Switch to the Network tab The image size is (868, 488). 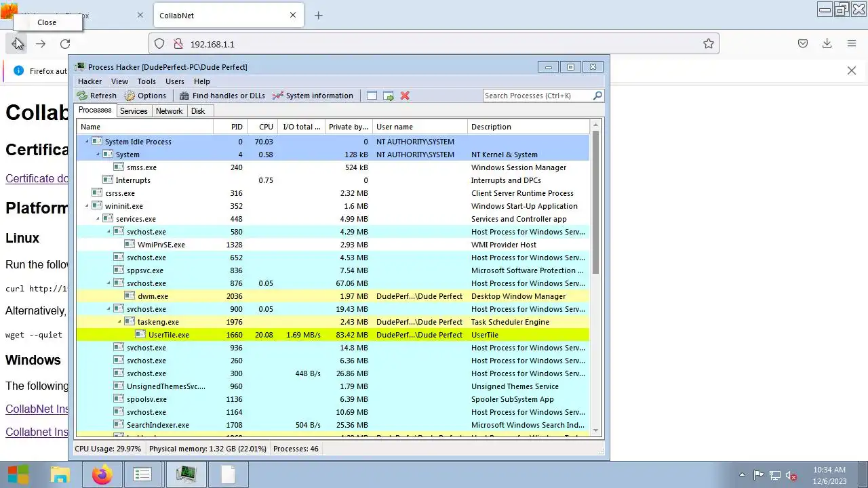pyautogui.click(x=169, y=111)
